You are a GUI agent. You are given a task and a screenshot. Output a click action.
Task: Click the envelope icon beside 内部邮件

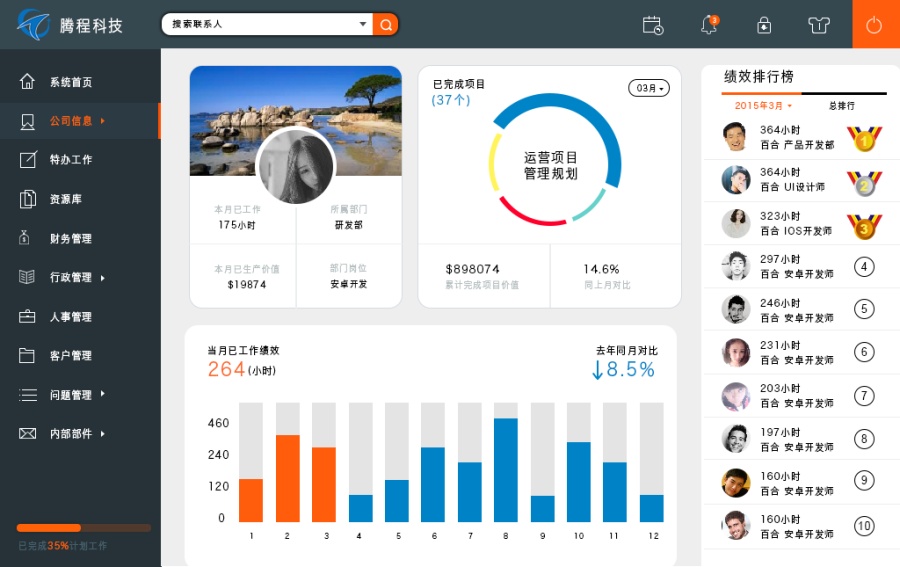point(28,433)
